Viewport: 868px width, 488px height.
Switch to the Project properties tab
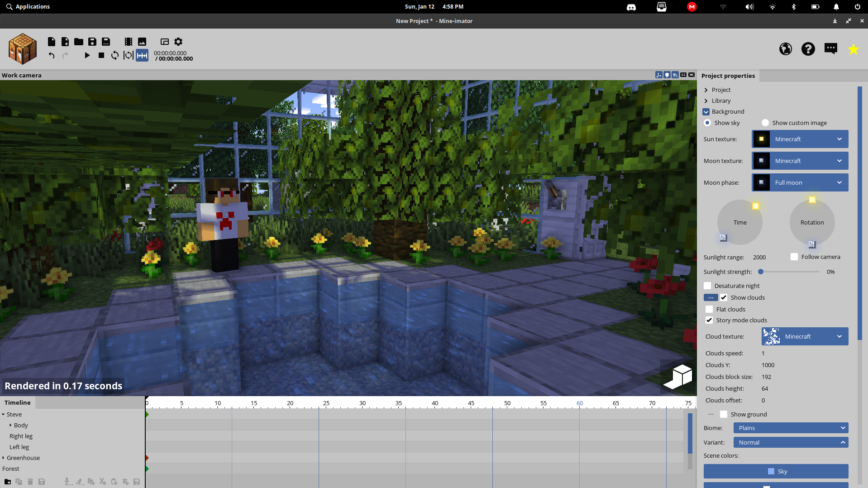(x=728, y=76)
